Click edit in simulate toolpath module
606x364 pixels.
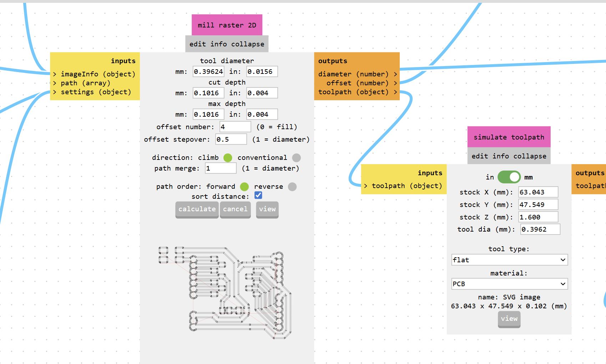click(480, 156)
